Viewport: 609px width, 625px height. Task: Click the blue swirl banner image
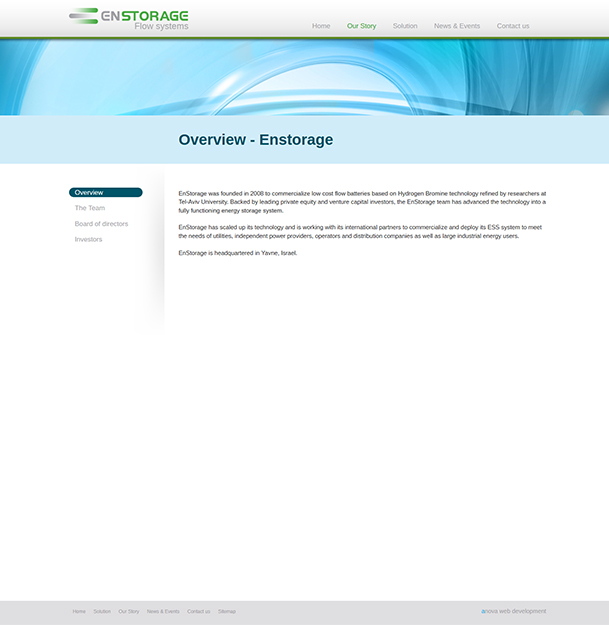pyautogui.click(x=304, y=77)
